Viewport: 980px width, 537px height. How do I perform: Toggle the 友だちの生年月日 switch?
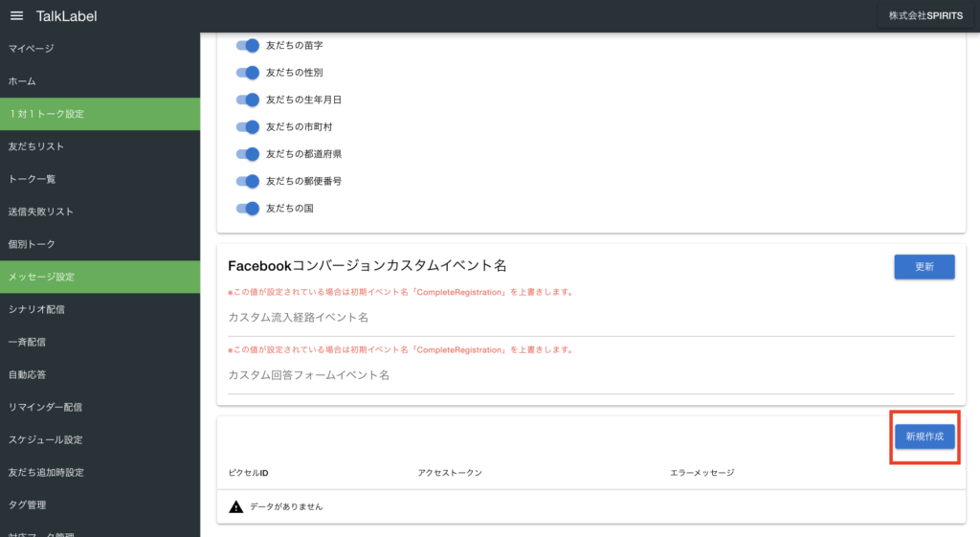click(248, 100)
